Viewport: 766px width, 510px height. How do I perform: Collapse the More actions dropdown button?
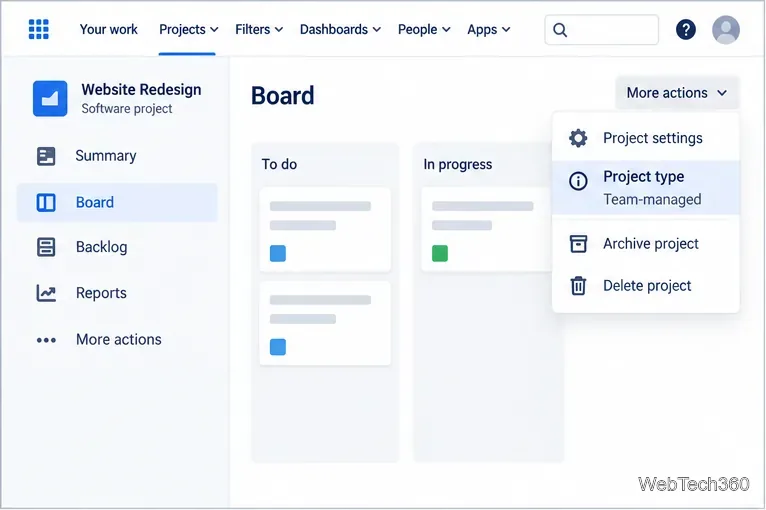click(677, 93)
